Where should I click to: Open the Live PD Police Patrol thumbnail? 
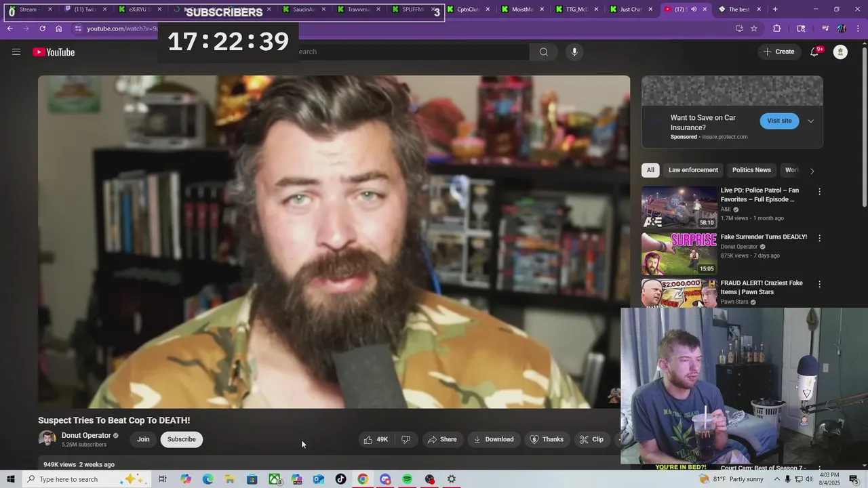pyautogui.click(x=679, y=207)
